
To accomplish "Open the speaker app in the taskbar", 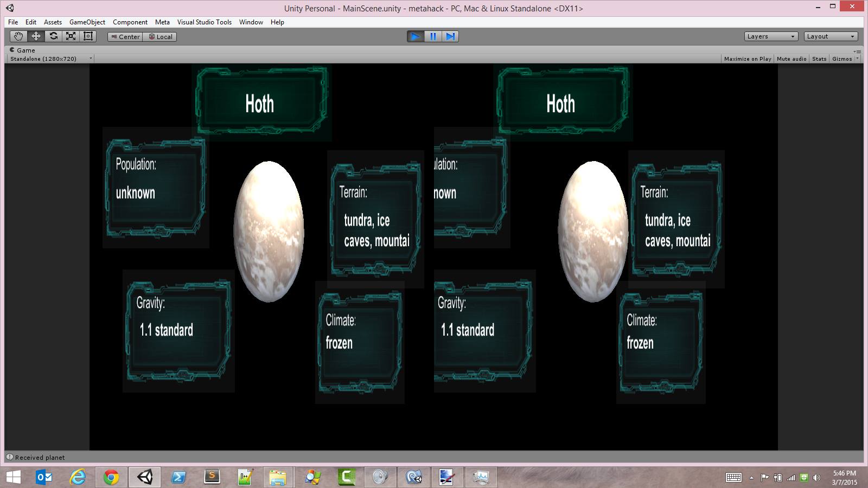I will pyautogui.click(x=380, y=477).
